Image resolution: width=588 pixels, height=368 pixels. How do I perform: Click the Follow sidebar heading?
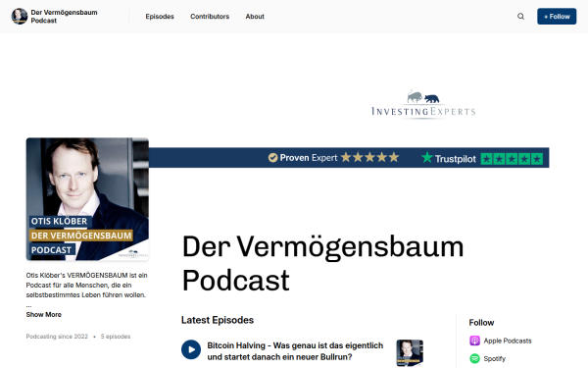pyautogui.click(x=481, y=323)
